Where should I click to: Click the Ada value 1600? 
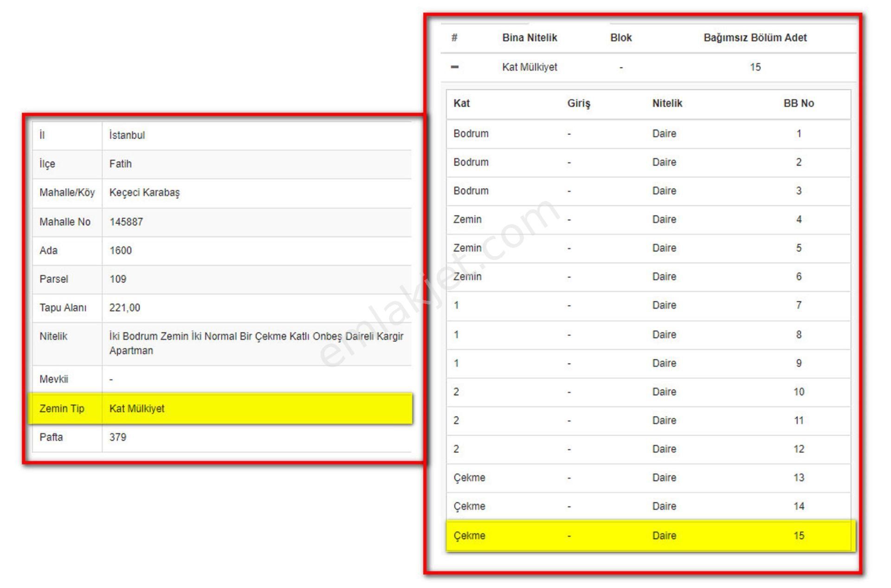tap(121, 251)
